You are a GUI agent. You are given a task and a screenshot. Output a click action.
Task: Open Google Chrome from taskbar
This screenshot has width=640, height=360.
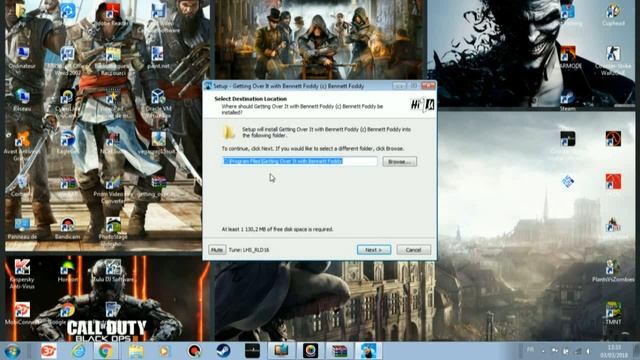[x=105, y=351]
